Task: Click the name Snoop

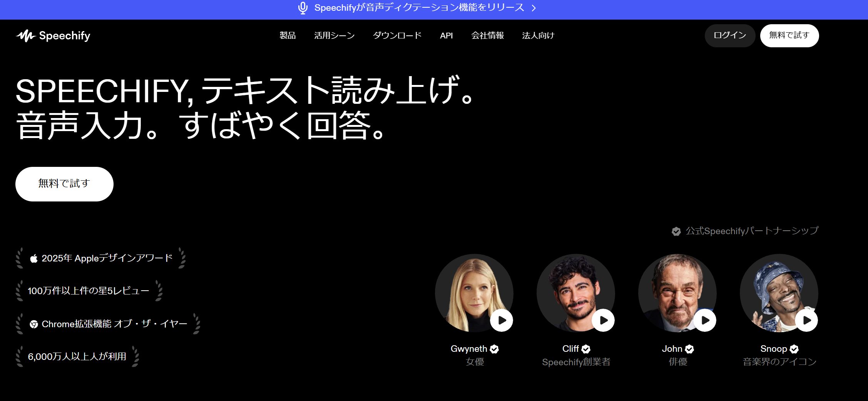Action: click(x=774, y=349)
